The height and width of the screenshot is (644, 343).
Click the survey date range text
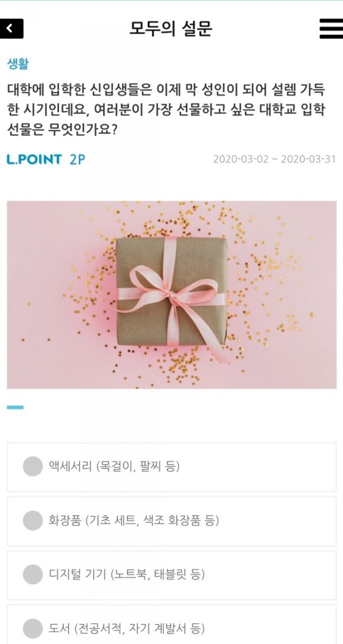274,160
